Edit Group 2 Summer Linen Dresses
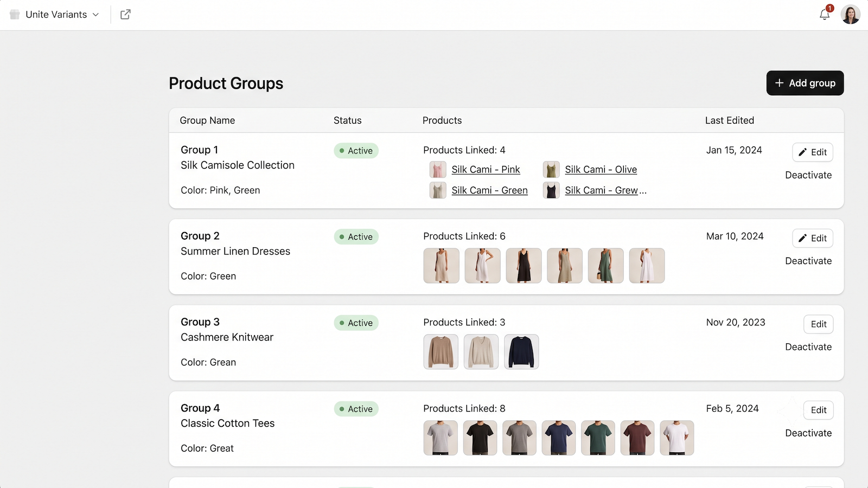Screen dimensions: 868x488 click(x=813, y=239)
